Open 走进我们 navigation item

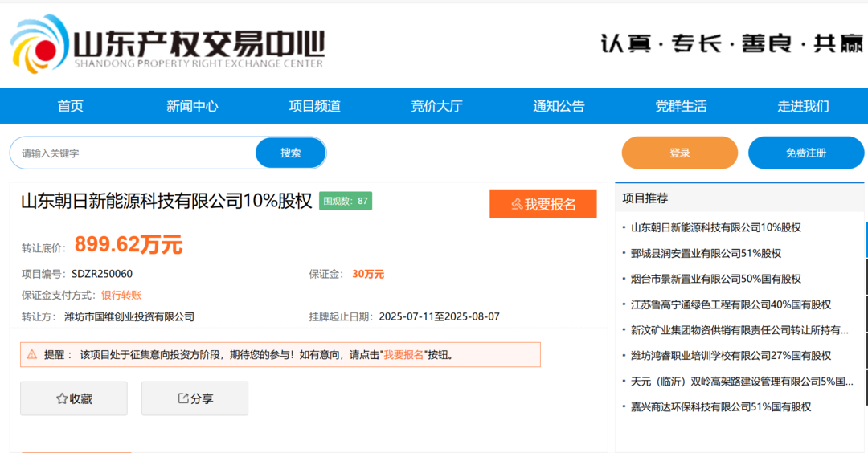tap(803, 106)
